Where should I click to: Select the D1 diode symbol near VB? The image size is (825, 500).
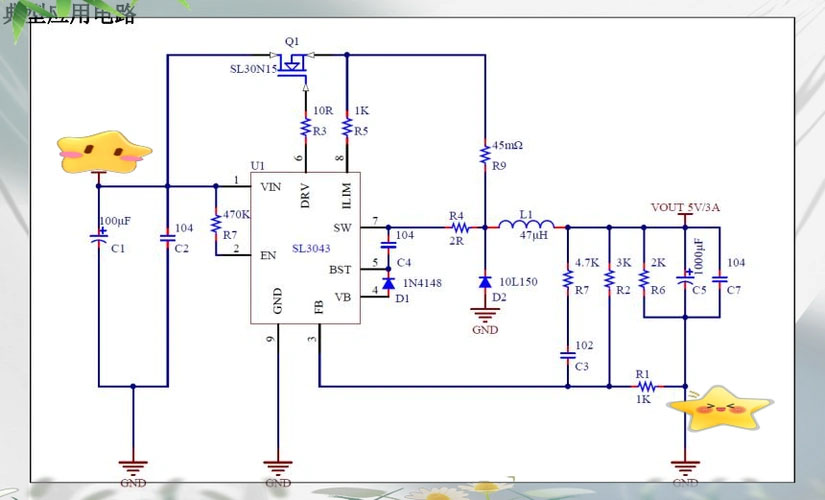click(388, 284)
